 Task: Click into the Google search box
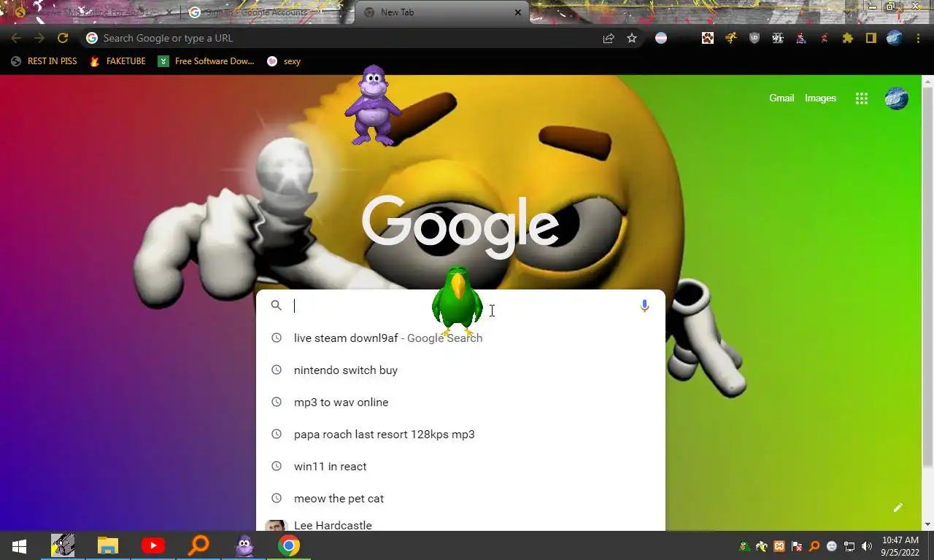pyautogui.click(x=460, y=306)
